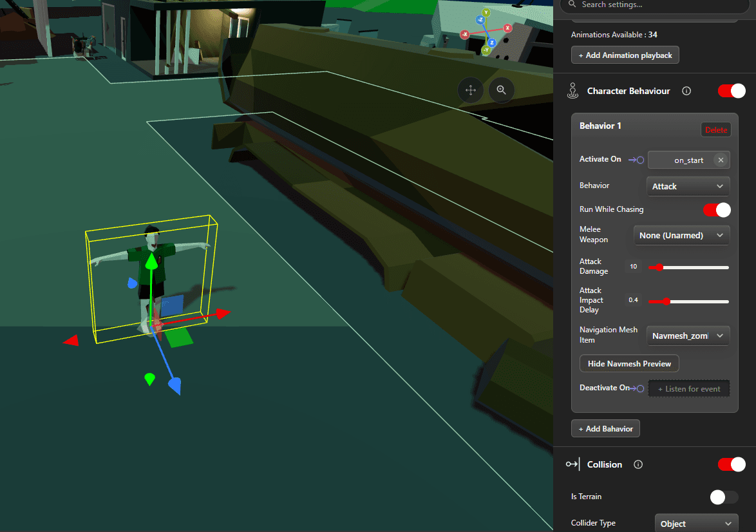756x532 pixels.
Task: Click Hide Navmesh Preview button
Action: coord(629,364)
